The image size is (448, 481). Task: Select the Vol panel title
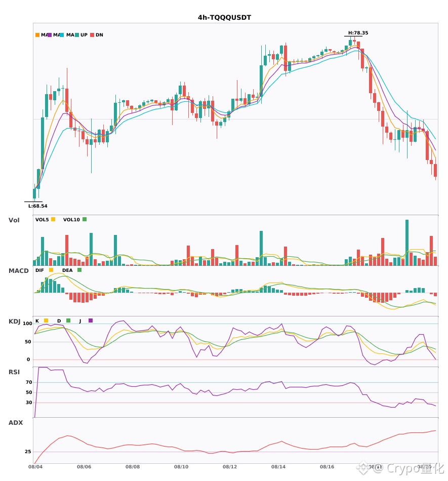pyautogui.click(x=14, y=220)
